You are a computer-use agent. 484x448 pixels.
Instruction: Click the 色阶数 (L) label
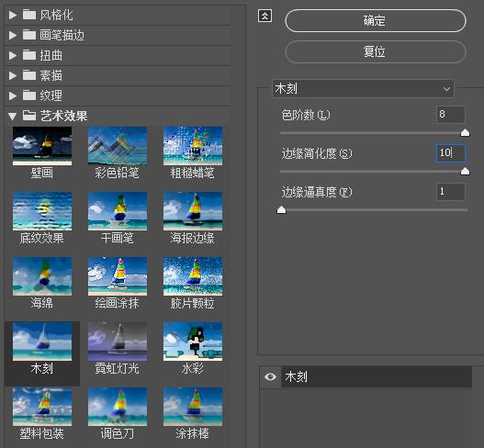(306, 115)
